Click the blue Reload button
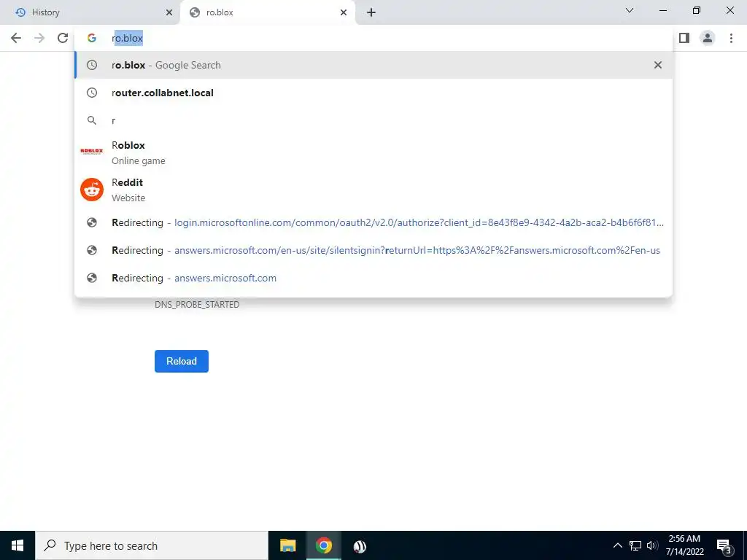Image resolution: width=747 pixels, height=560 pixels. pyautogui.click(x=182, y=361)
